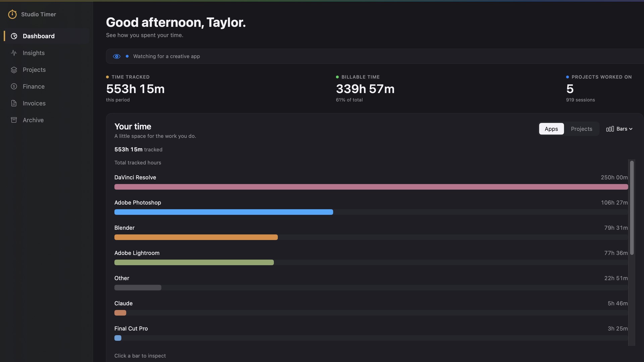Screen dimensions: 644x362
Task: Click the 61% of total label
Action: (349, 100)
